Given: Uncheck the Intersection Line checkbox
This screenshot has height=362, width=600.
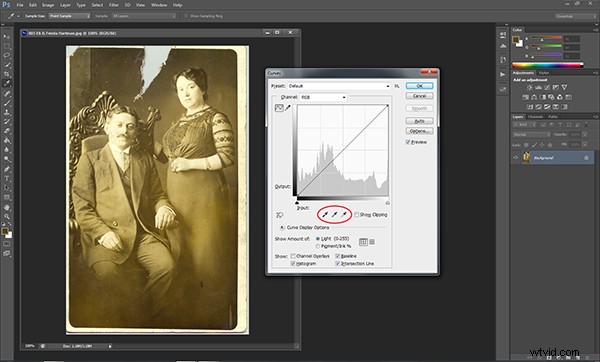Looking at the screenshot, I should (338, 264).
